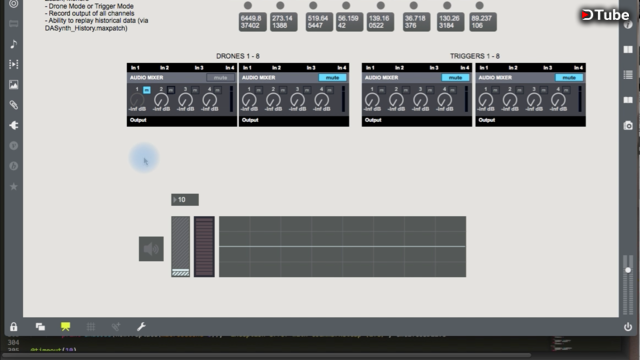Toggle channel 4 mute in second Triggers mixer

567,90
